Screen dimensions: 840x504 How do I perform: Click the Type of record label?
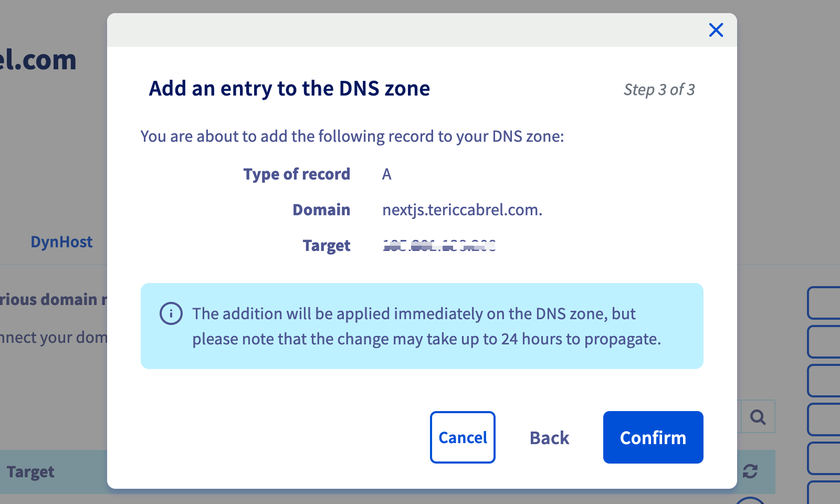pyautogui.click(x=297, y=174)
